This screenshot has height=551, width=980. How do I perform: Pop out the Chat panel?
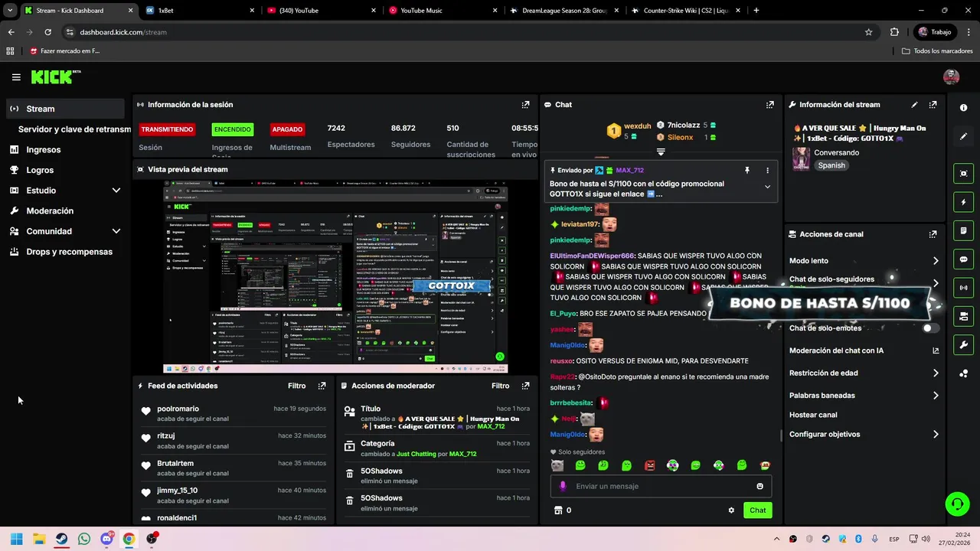[769, 105]
